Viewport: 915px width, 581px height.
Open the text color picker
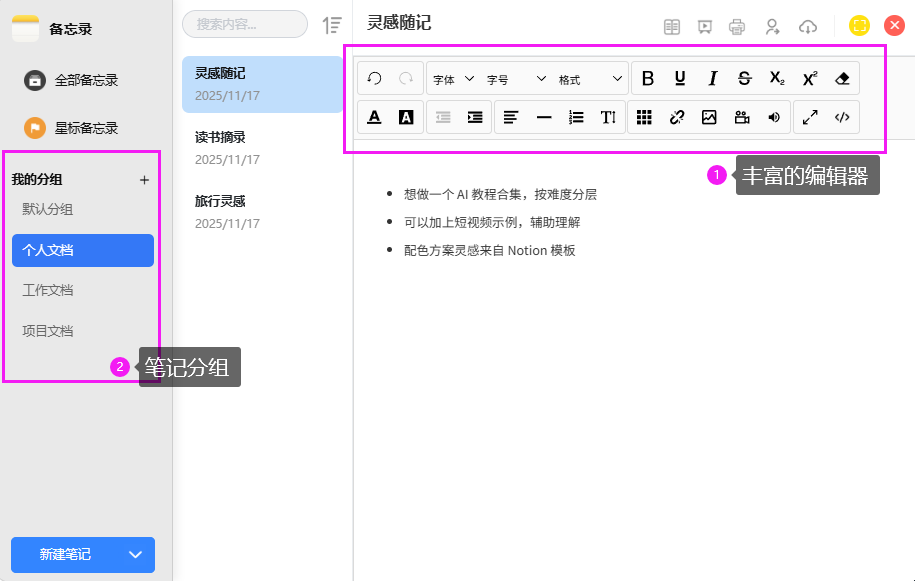[x=374, y=117]
